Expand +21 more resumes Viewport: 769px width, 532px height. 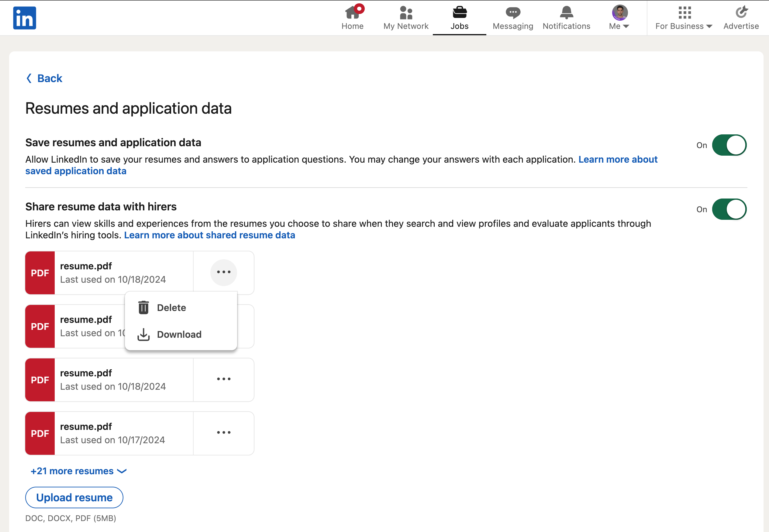(x=79, y=471)
